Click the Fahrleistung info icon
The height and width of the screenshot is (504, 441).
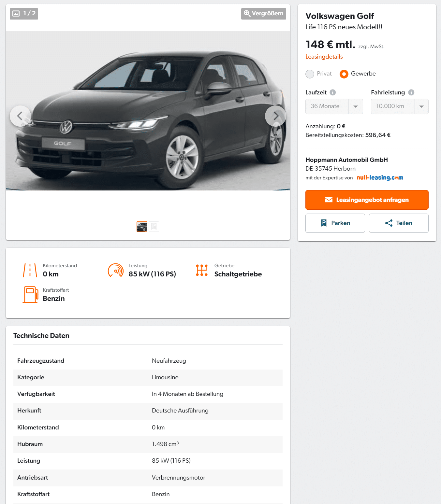pyautogui.click(x=411, y=92)
